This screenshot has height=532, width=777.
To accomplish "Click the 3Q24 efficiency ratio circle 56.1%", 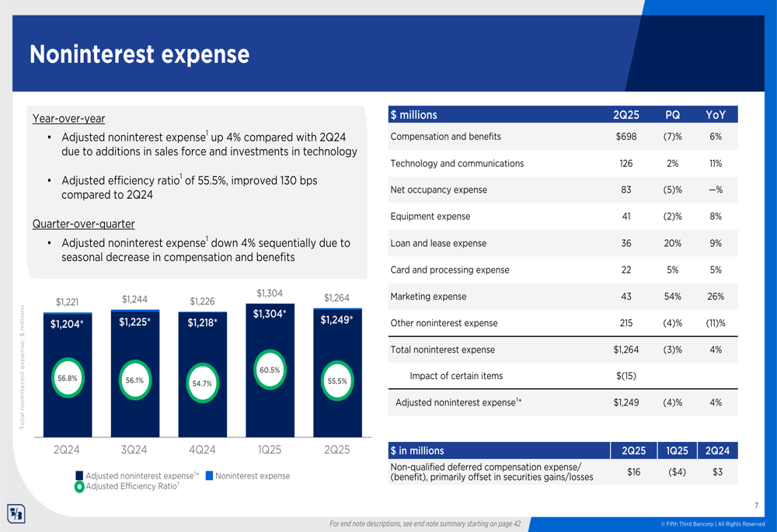I will click(134, 380).
